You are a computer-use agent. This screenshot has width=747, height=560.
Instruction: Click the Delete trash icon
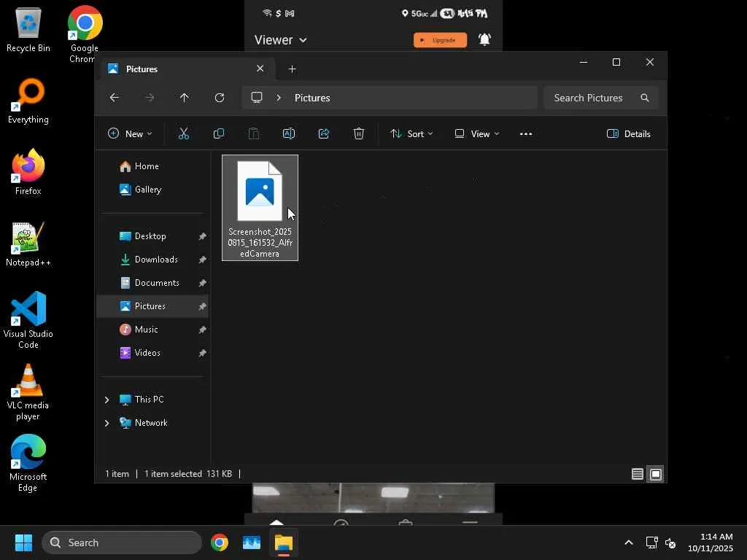(x=359, y=133)
